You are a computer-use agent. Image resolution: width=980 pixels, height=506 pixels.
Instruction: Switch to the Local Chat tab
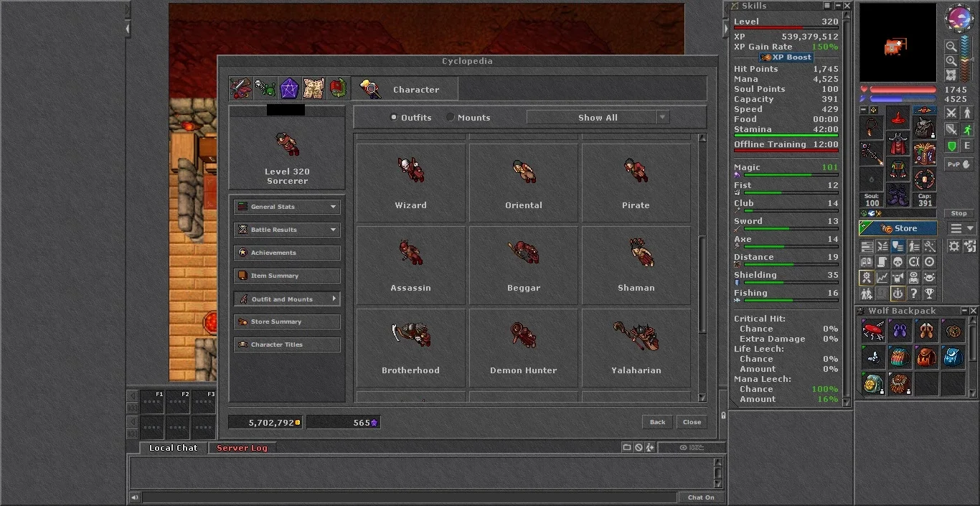173,448
